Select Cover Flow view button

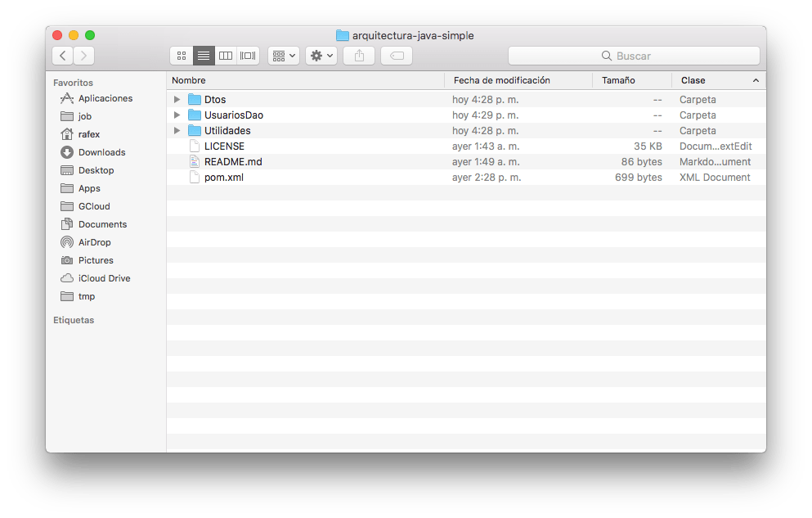point(248,56)
